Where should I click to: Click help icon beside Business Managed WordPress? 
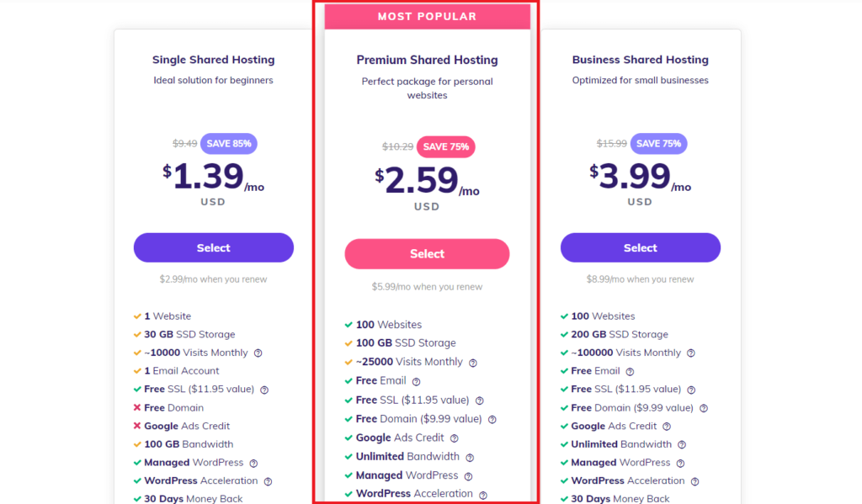click(680, 464)
